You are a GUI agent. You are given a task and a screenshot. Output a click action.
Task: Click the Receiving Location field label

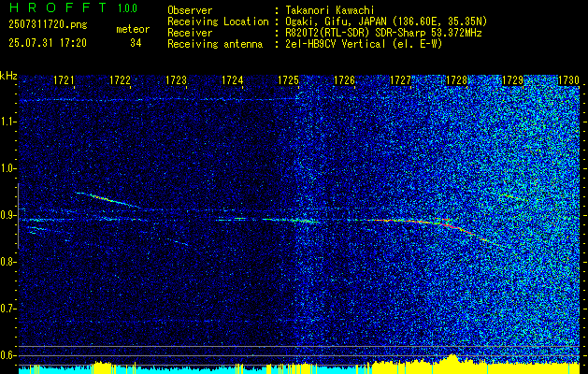(x=218, y=22)
